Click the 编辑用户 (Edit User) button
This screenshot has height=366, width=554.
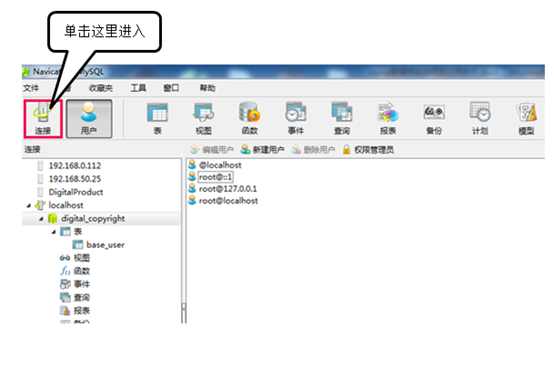pyautogui.click(x=212, y=150)
